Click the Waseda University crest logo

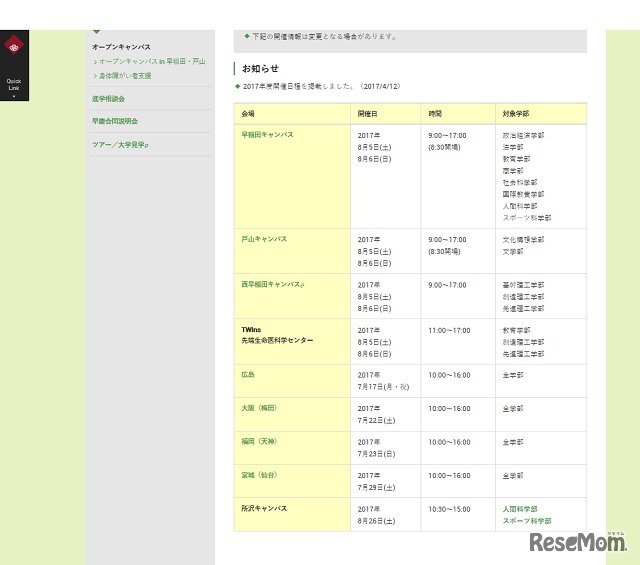coord(14,44)
